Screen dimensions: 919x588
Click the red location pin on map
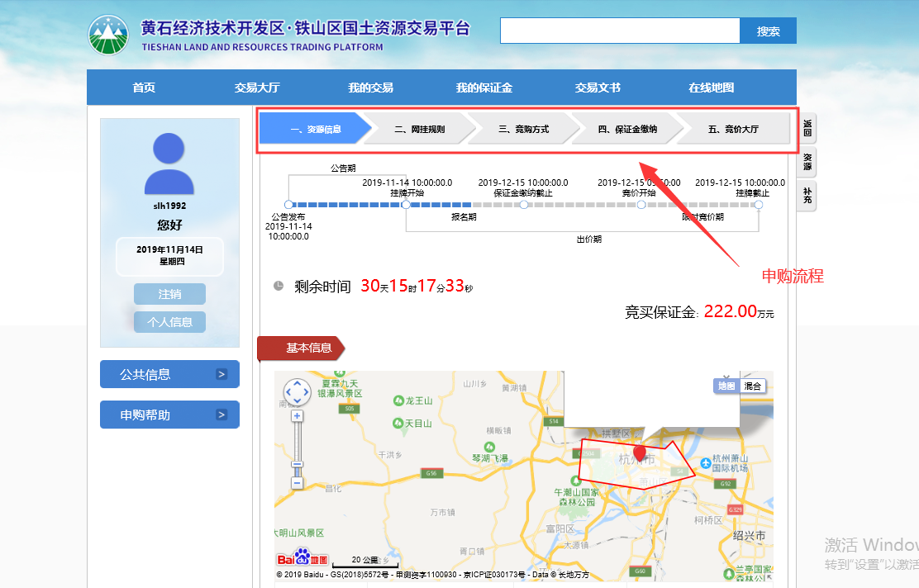tap(639, 453)
